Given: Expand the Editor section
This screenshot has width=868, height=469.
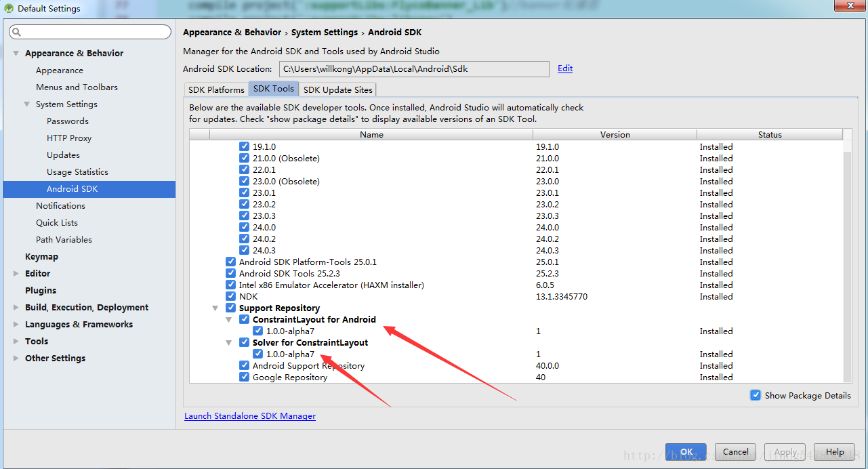Looking at the screenshot, I should 16,273.
